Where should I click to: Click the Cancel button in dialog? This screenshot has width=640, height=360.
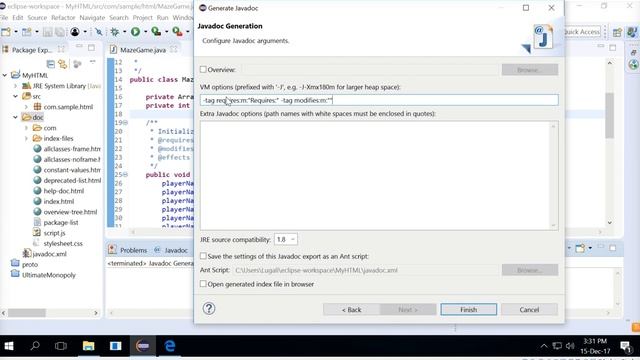[x=529, y=309]
